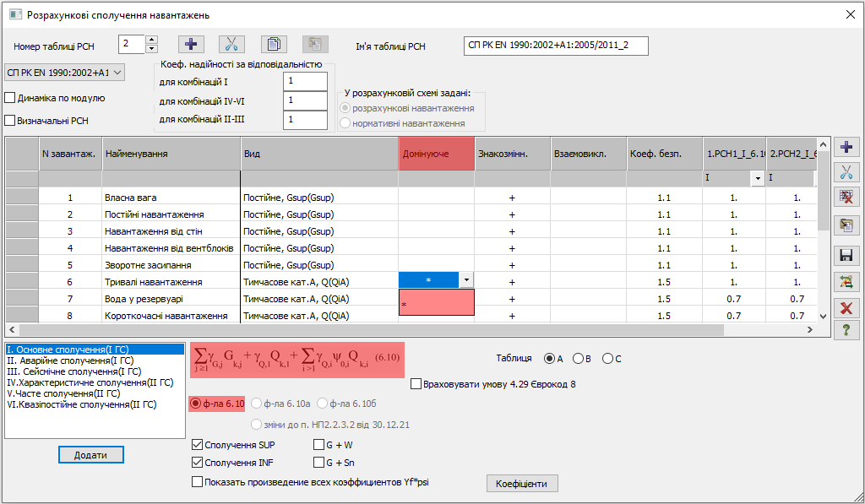The image size is (865, 504).
Task: Click the clear-table icon with the red cross
Action: point(846,198)
